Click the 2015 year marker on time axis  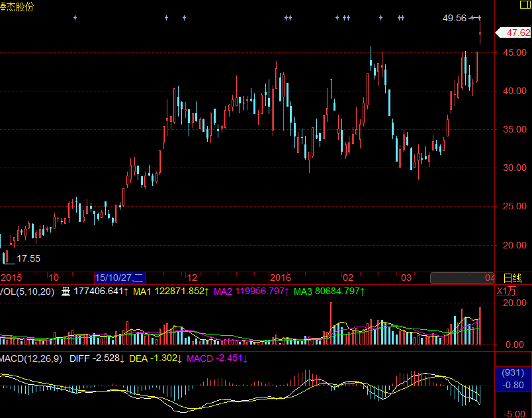point(11,278)
